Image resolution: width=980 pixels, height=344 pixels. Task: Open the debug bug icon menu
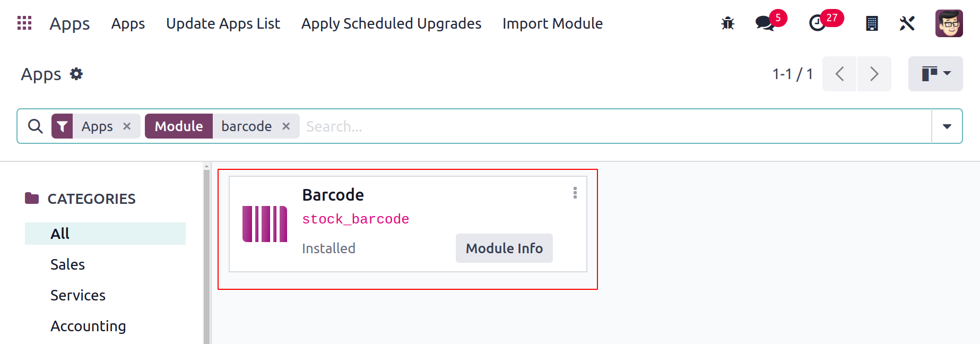pos(728,23)
